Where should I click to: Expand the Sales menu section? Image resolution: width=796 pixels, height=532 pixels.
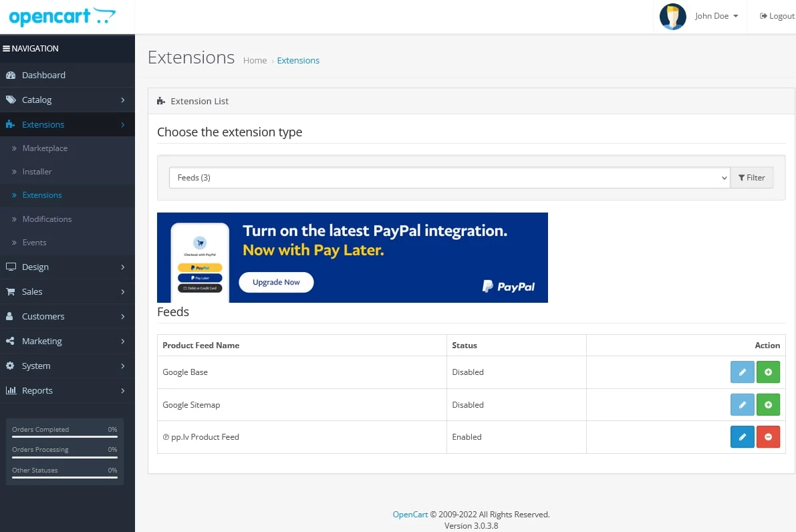(67, 291)
